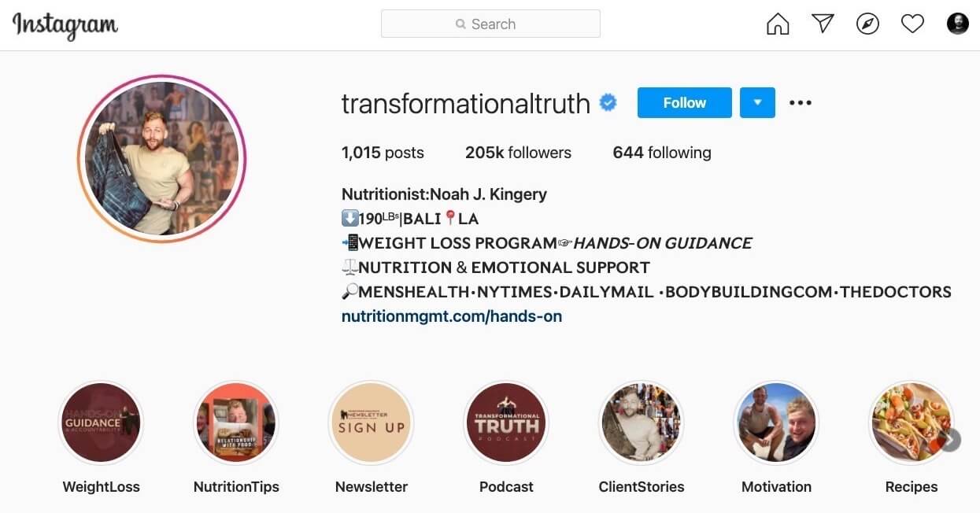
Task: Open the three-dot profile options
Action: (800, 102)
